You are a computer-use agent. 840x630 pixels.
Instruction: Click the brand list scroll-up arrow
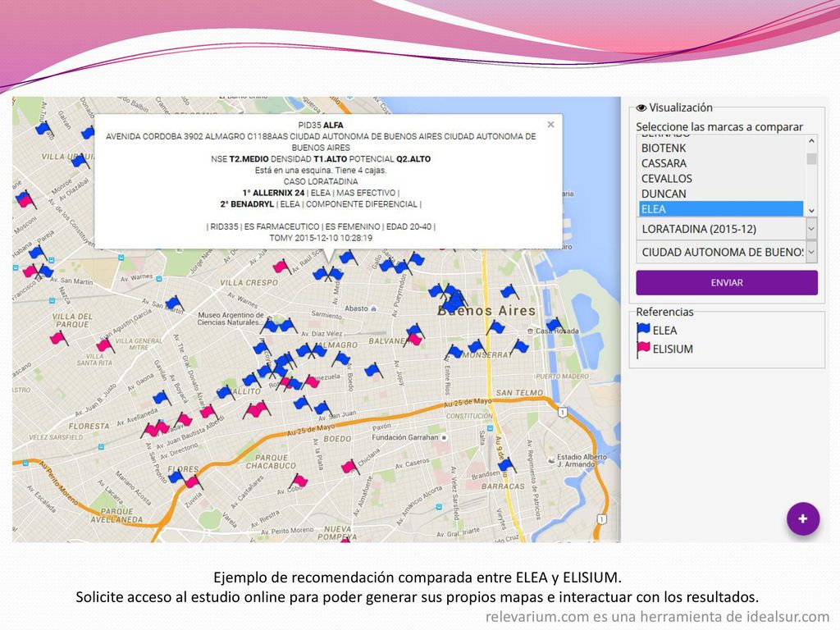pyautogui.click(x=811, y=141)
